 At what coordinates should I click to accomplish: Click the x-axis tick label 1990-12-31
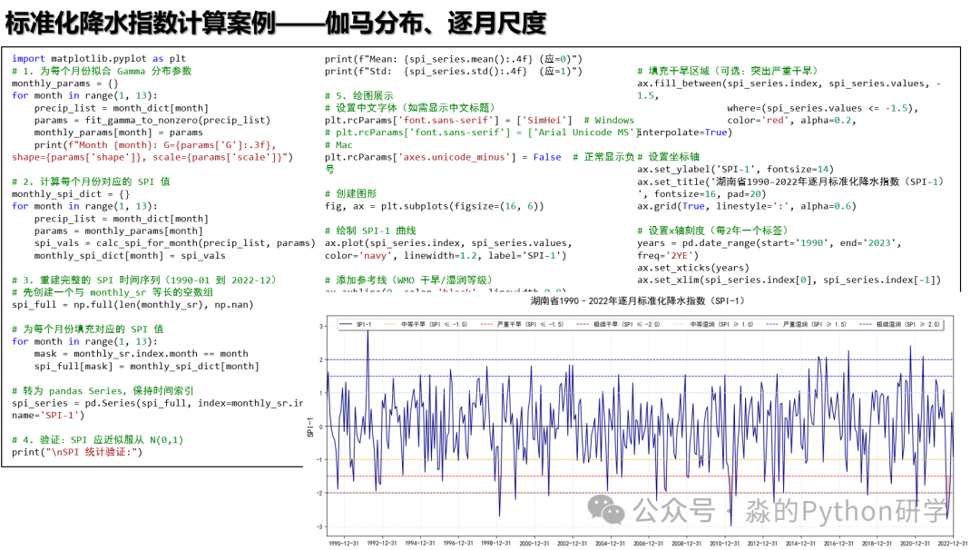click(344, 543)
